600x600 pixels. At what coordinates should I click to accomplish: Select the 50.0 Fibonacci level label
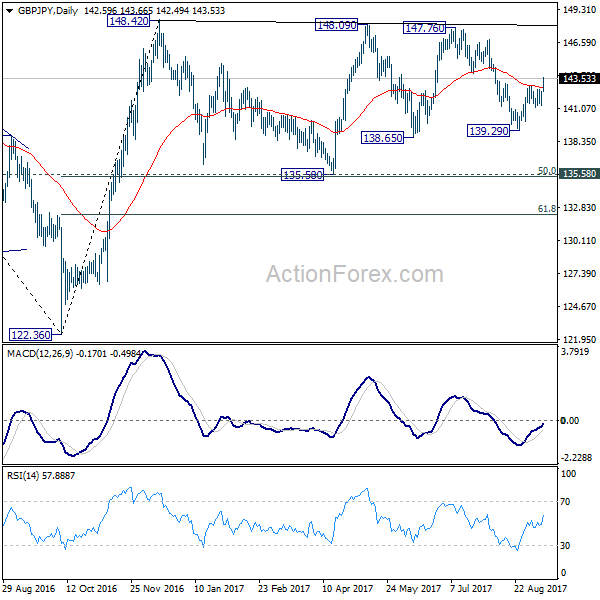[x=547, y=171]
